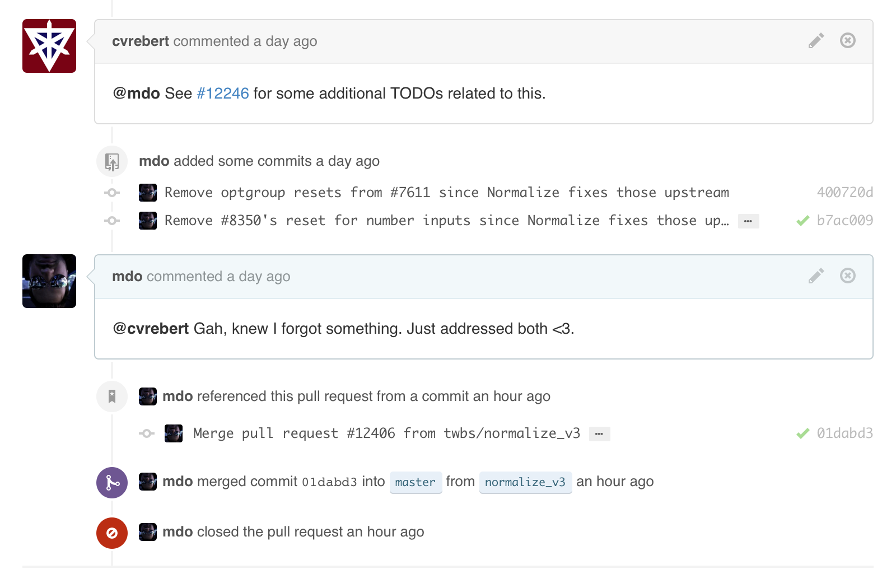
Task: Delete cvrebert's comment with the X icon
Action: (847, 40)
